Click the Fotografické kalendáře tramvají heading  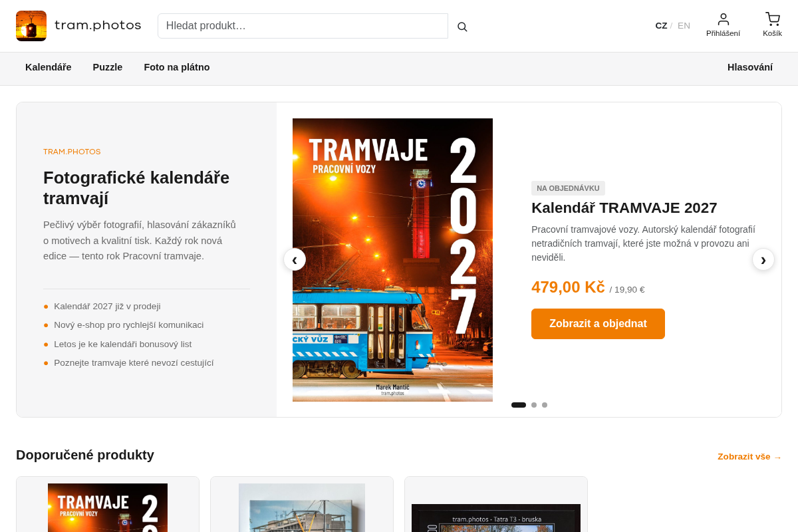click(136, 188)
